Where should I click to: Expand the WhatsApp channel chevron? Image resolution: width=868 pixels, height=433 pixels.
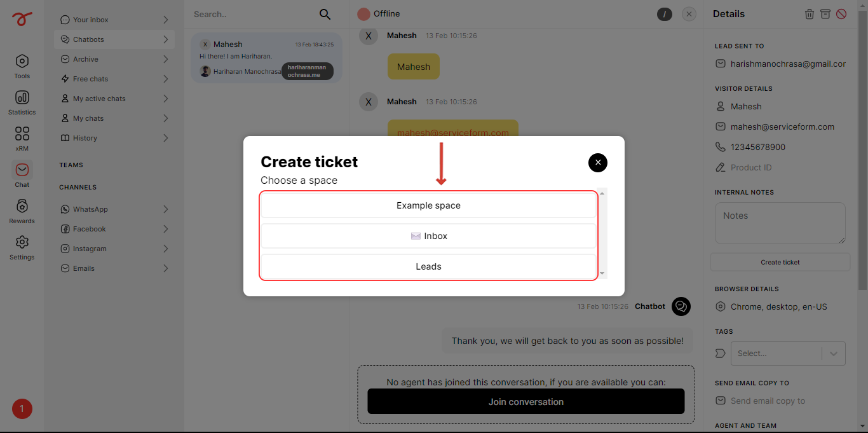[x=165, y=209]
